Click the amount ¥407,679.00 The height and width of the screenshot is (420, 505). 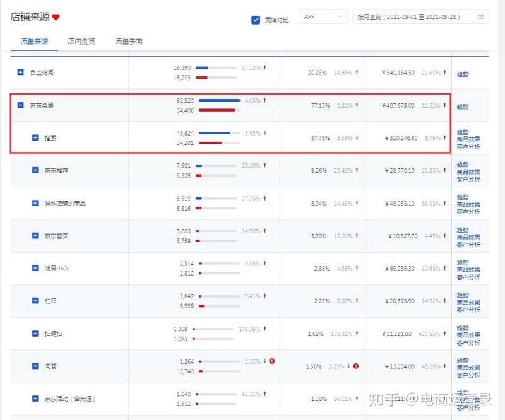(398, 105)
